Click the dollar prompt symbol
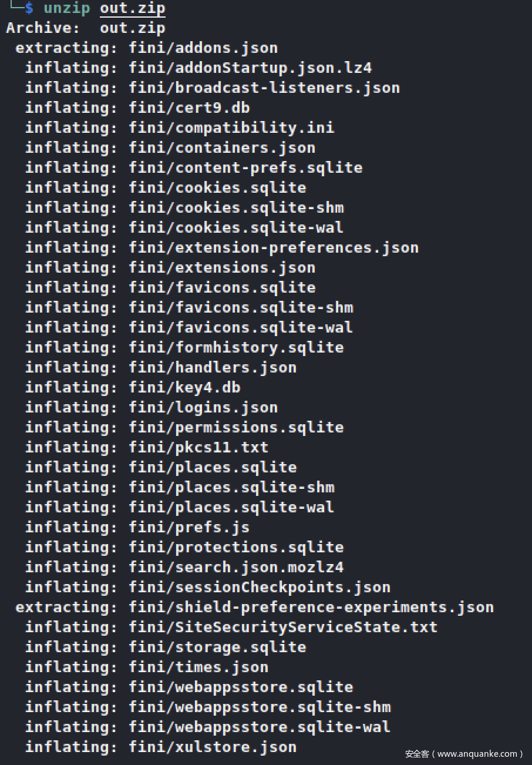The image size is (532, 765). pyautogui.click(x=29, y=8)
